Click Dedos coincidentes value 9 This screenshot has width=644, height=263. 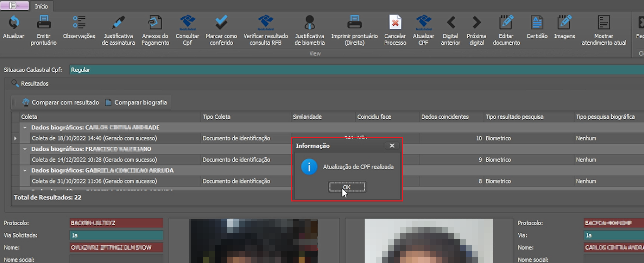(x=480, y=160)
